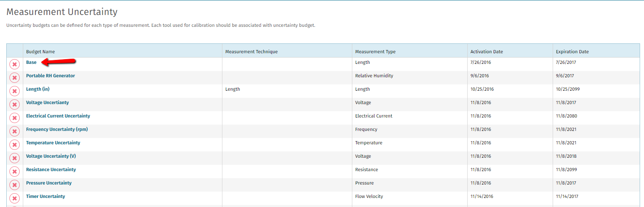Remove the Pressure Uncertainty budget

pyautogui.click(x=15, y=185)
